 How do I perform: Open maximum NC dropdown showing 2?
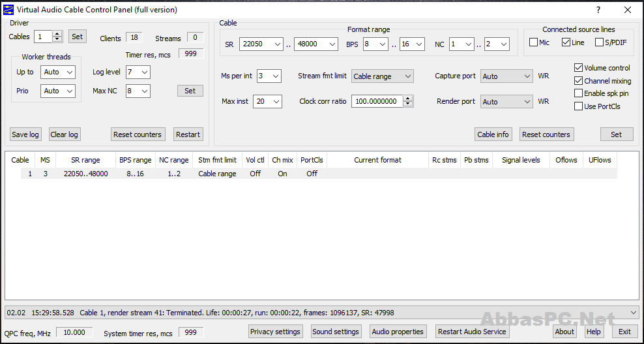[497, 44]
